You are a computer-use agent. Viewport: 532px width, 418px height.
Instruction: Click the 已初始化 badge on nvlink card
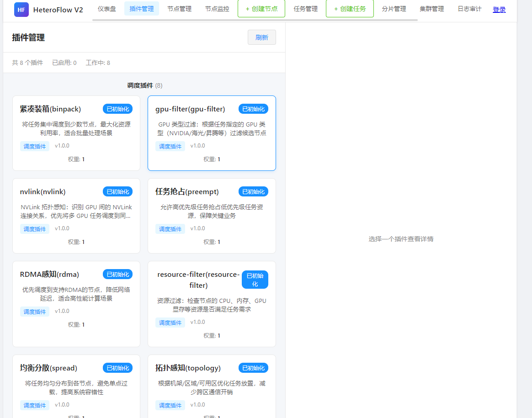pyautogui.click(x=117, y=191)
